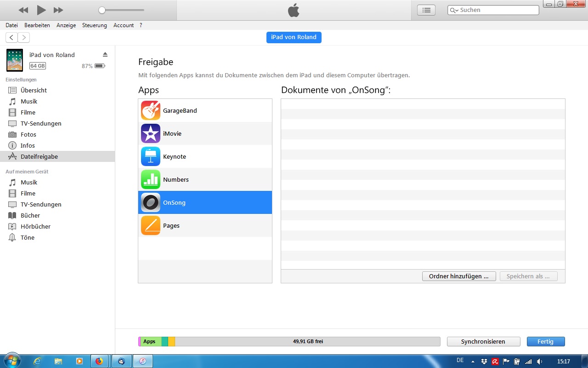Select Filme under Auf meinem Gerät
This screenshot has width=588, height=368.
click(x=57, y=193)
